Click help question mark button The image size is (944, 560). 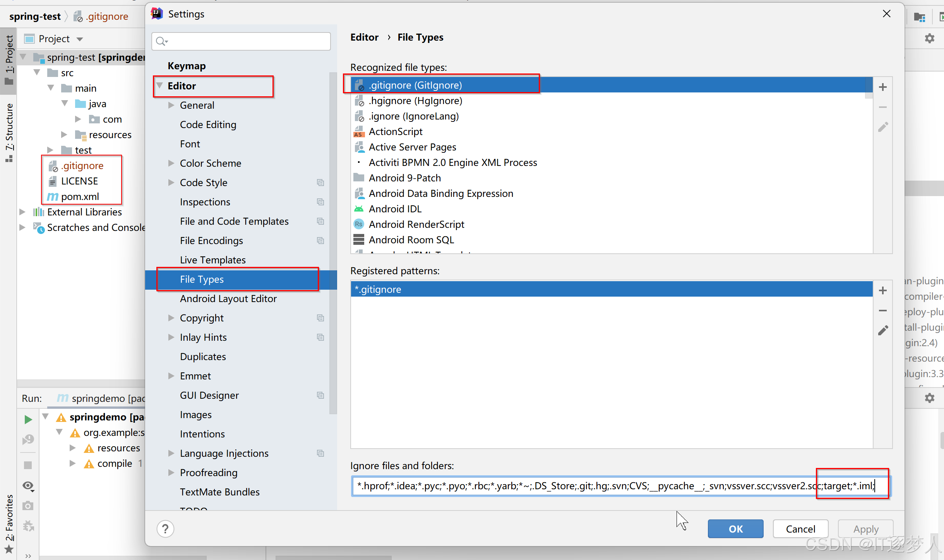[x=165, y=529]
